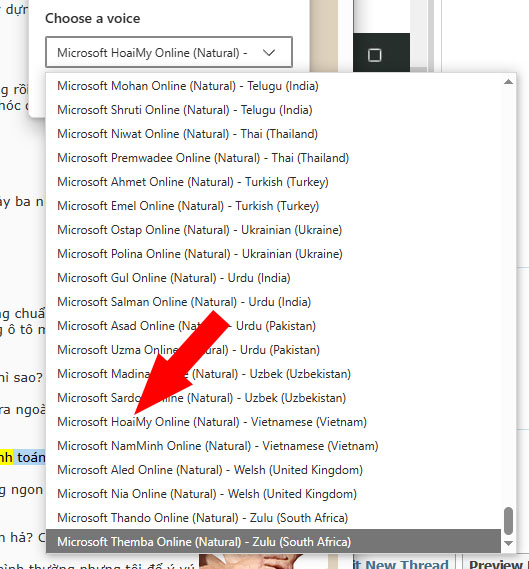529x569 pixels.
Task: Click the New Thread button
Action: pos(403,563)
